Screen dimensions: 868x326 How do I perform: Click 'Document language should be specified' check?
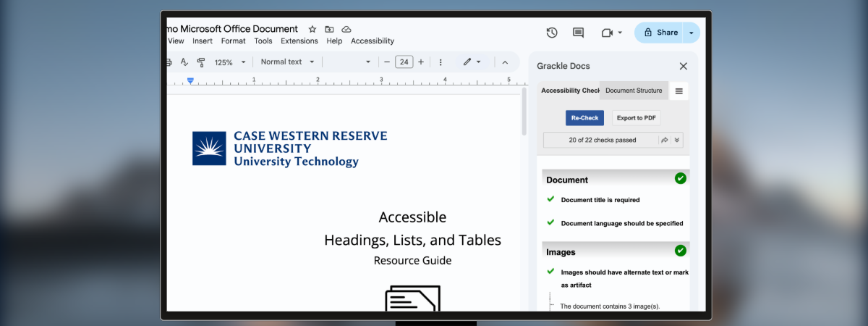click(622, 223)
